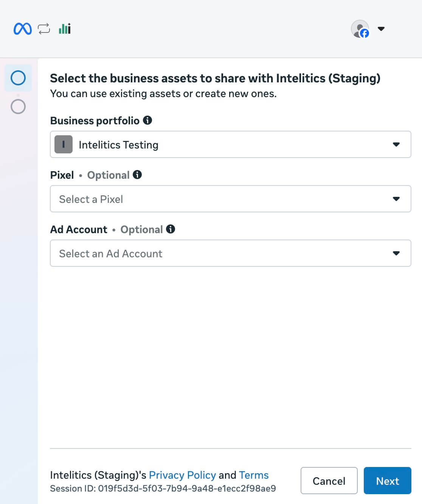Click the profile avatar with Facebook badge
The height and width of the screenshot is (504, 422).
(360, 29)
